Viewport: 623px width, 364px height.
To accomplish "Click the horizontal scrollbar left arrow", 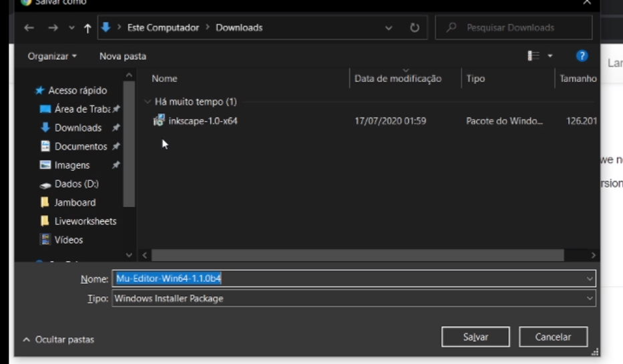I will tap(145, 256).
